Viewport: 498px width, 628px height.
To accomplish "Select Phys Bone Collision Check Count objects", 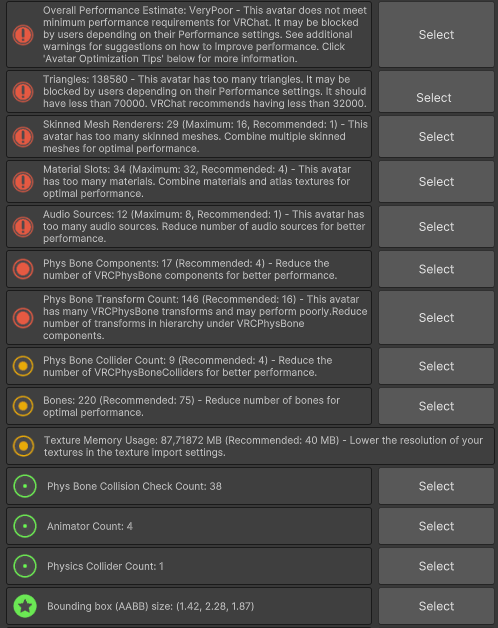I will coord(436,486).
